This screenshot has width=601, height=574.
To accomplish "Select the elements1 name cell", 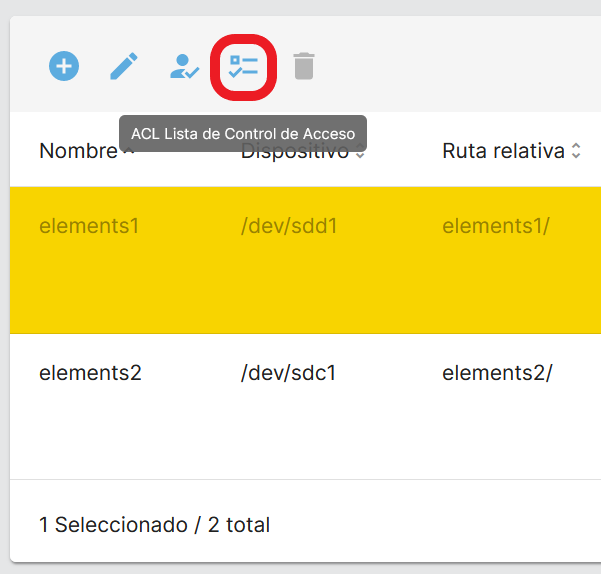I will click(89, 226).
